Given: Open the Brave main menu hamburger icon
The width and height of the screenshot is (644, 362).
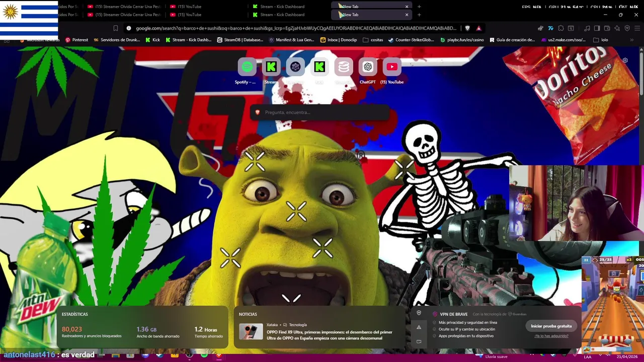Looking at the screenshot, I should (636, 28).
